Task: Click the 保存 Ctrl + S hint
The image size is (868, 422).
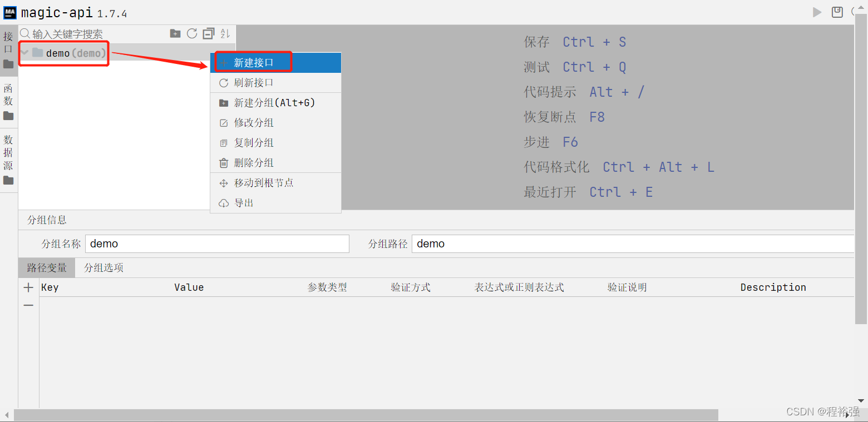Action: coord(575,42)
